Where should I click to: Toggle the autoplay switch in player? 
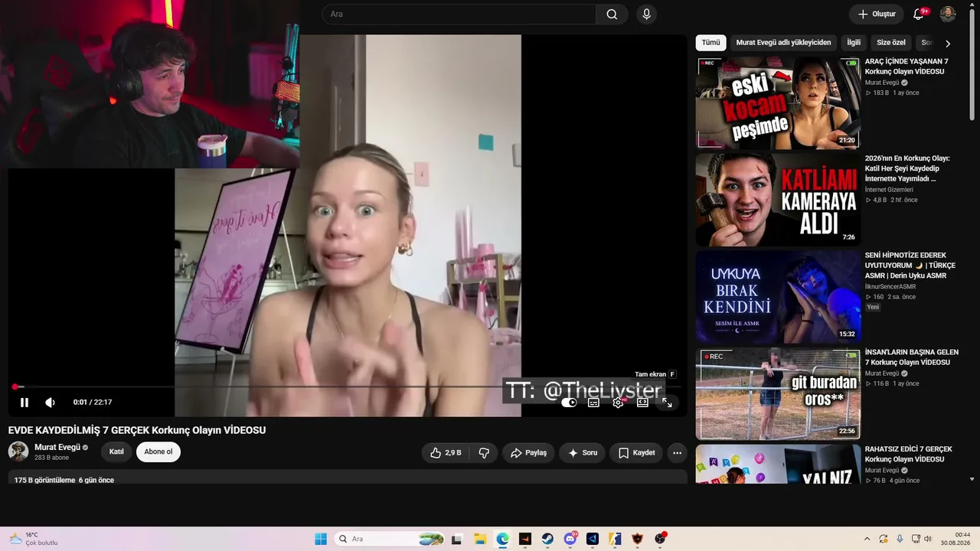(569, 403)
